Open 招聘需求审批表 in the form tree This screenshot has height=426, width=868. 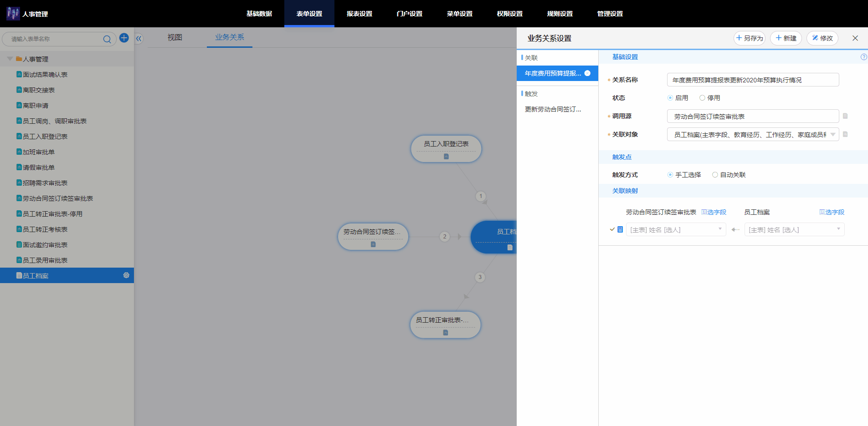[45, 183]
